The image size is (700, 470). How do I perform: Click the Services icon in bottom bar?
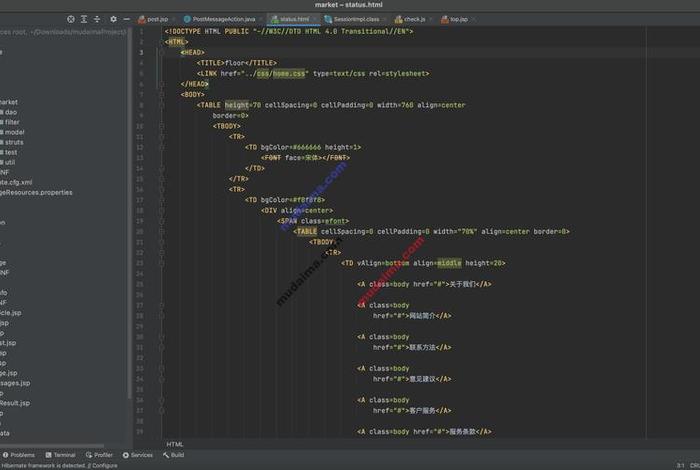pyautogui.click(x=126, y=455)
